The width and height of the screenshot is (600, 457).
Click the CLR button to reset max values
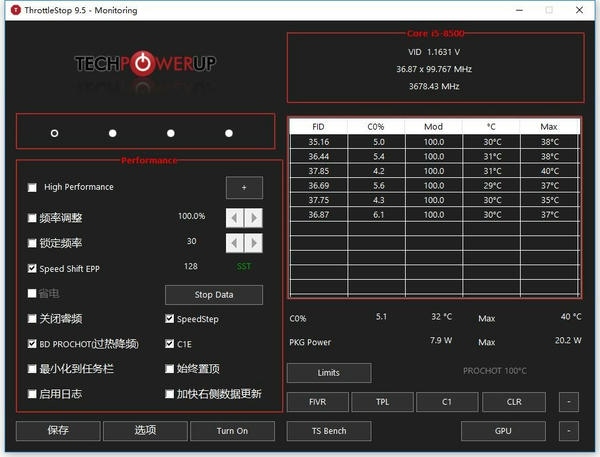point(514,402)
